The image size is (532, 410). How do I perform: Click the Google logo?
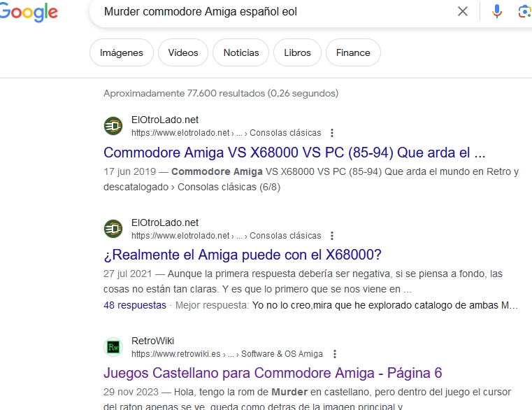pyautogui.click(x=29, y=13)
